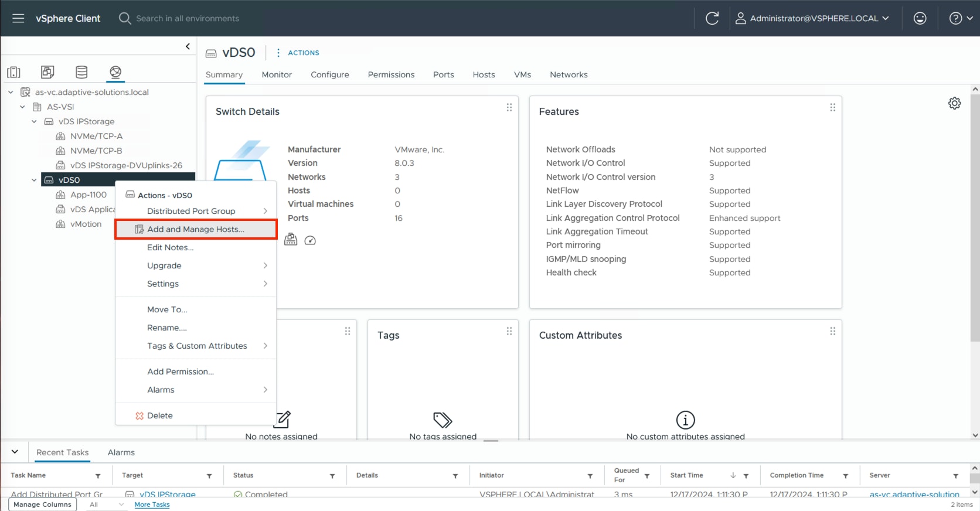
Task: Switch to the Configure tab
Action: click(329, 74)
